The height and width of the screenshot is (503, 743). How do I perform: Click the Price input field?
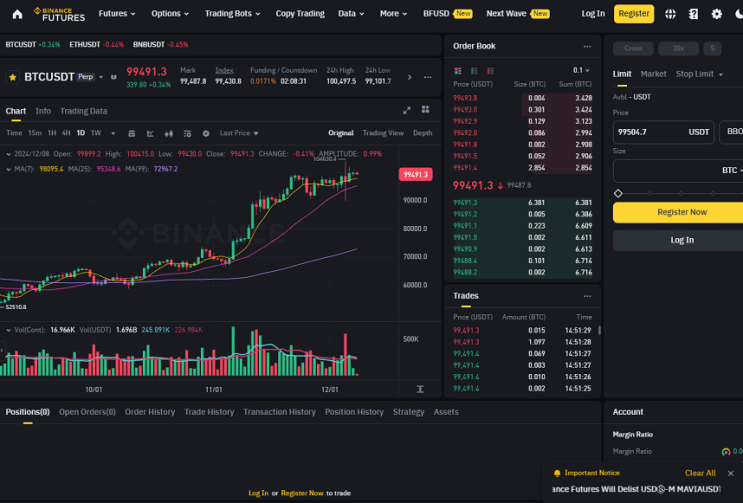coord(663,132)
